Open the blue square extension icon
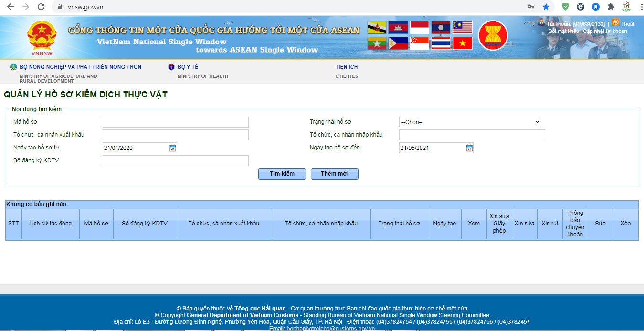 click(x=596, y=7)
